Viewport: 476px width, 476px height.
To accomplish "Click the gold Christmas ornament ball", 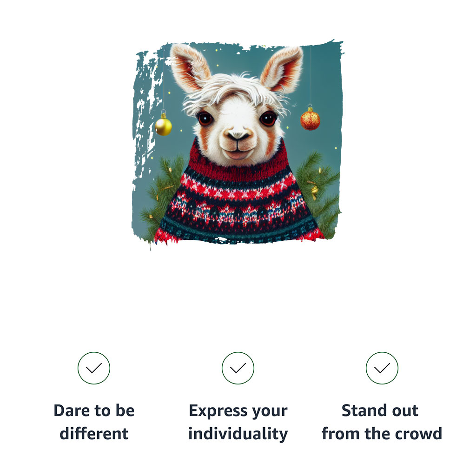I will (163, 126).
